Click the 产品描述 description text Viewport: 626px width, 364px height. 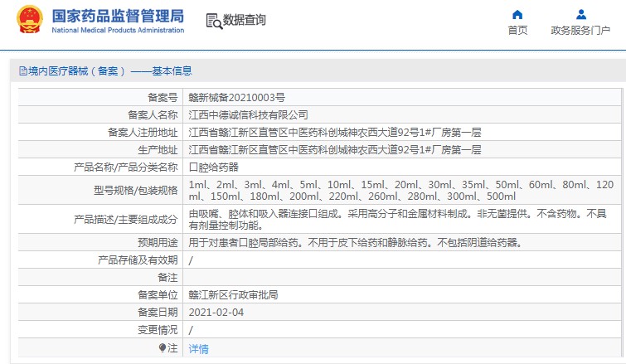(x=398, y=219)
